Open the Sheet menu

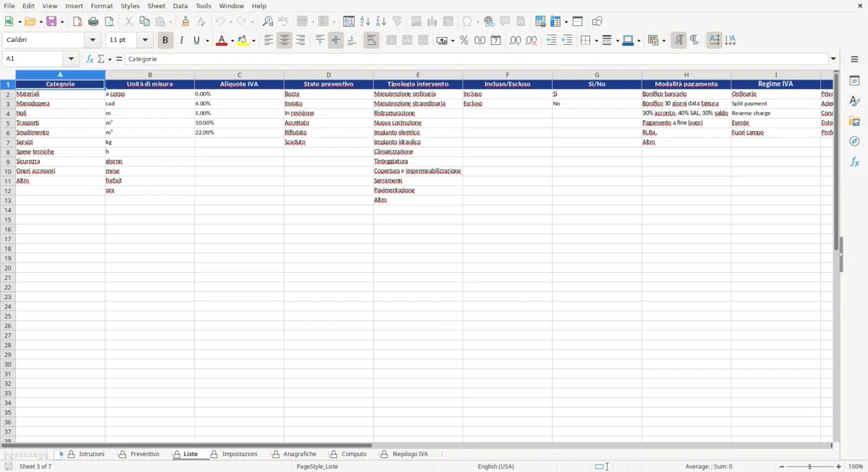click(x=156, y=6)
